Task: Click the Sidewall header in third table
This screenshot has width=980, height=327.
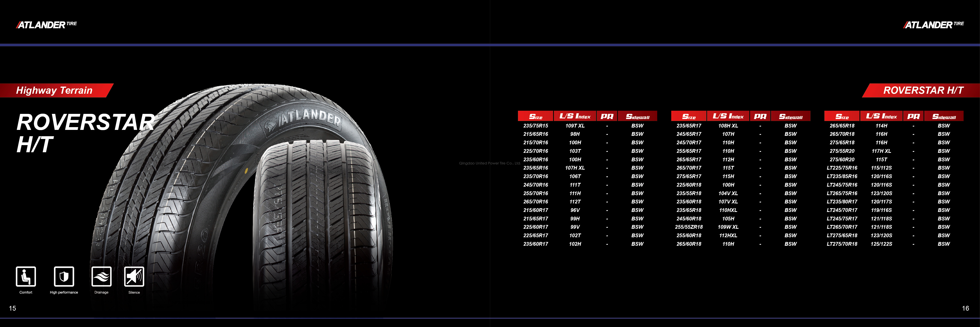Action: tap(944, 116)
